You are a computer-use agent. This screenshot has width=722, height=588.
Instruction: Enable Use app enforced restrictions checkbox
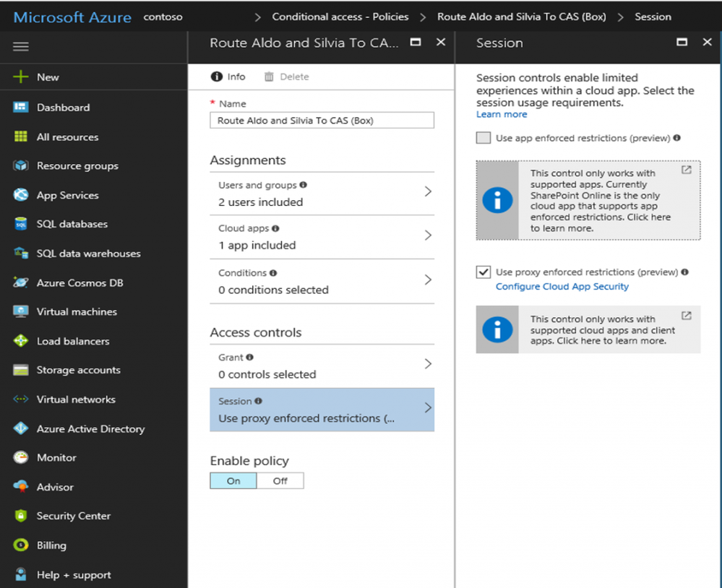click(484, 138)
